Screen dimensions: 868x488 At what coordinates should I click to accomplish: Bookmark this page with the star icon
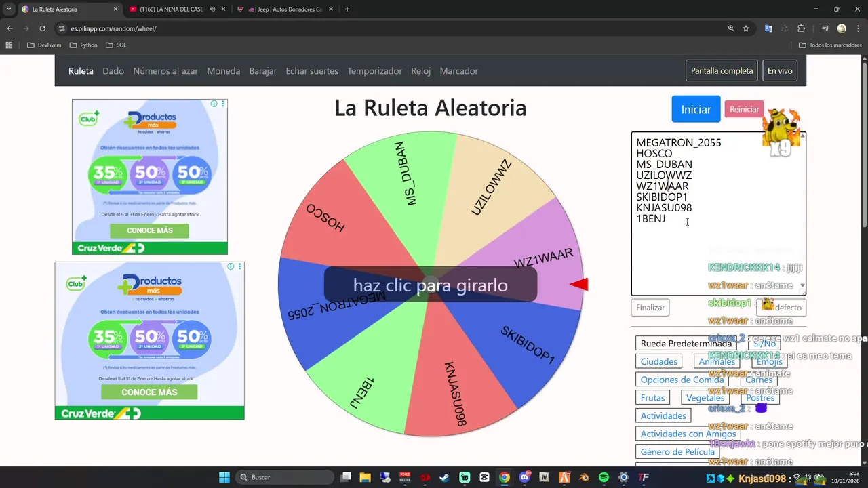(x=746, y=28)
